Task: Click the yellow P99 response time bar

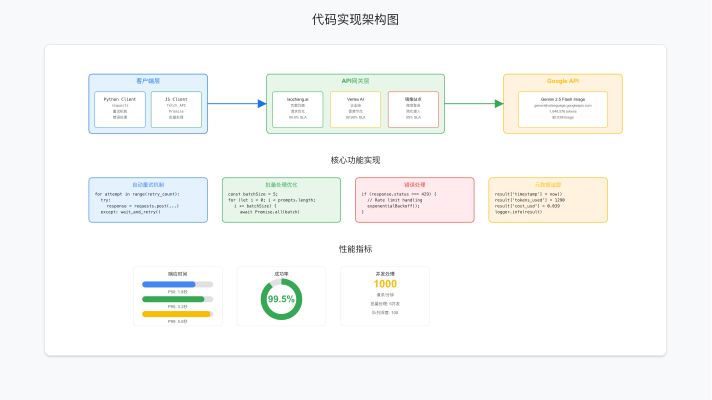Action: tap(176, 314)
